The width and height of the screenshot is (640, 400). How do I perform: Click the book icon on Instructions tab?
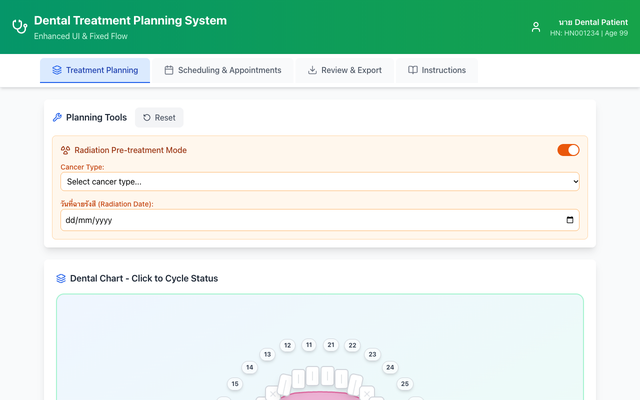tap(413, 70)
